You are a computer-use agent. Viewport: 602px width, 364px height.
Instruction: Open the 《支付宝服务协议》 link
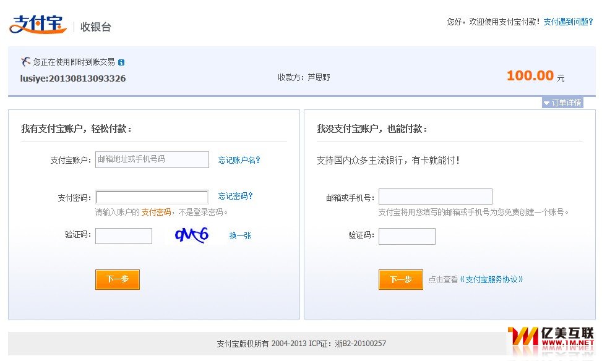click(492, 279)
